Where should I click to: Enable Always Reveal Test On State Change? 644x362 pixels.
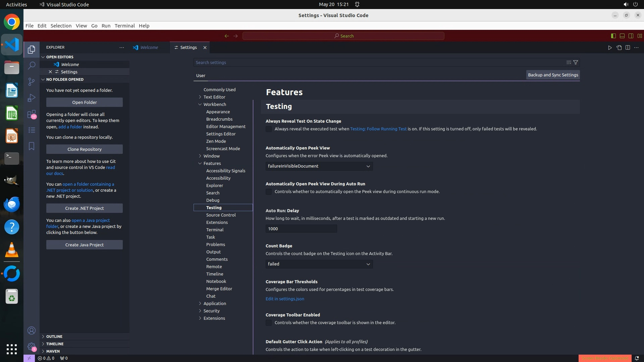click(269, 129)
